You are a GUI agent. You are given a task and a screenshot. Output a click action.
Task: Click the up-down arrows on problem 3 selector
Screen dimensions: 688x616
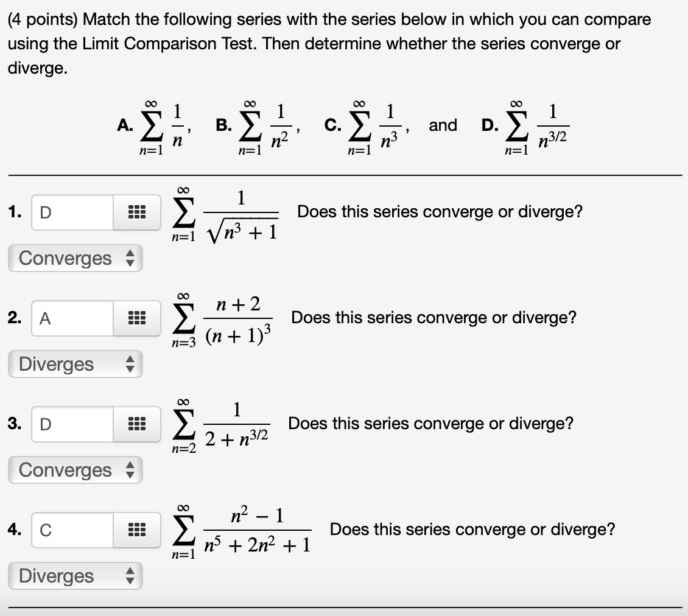pos(130,470)
